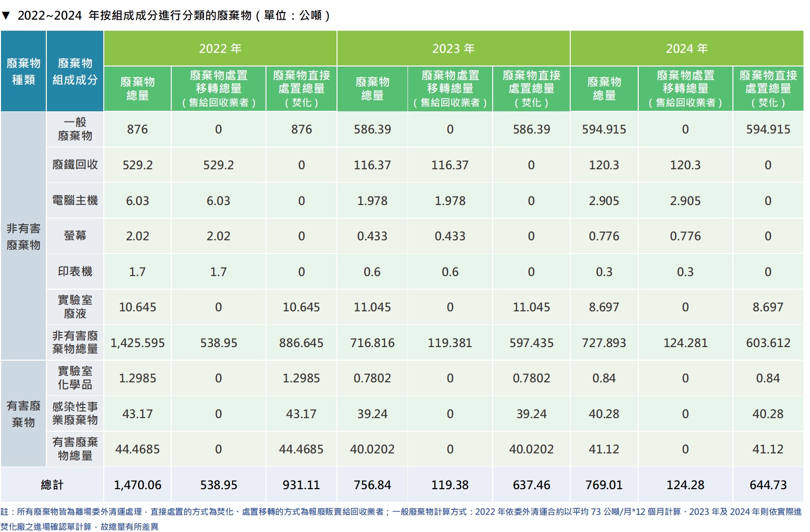The image size is (810, 532).
Task: Click the black triangle before the table title
Action: [x=6, y=16]
